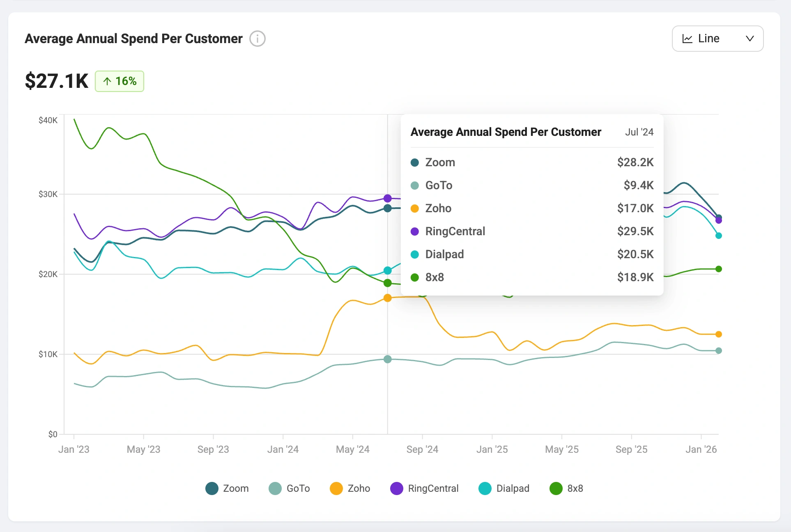Click the Jan '26 axis label

(701, 449)
